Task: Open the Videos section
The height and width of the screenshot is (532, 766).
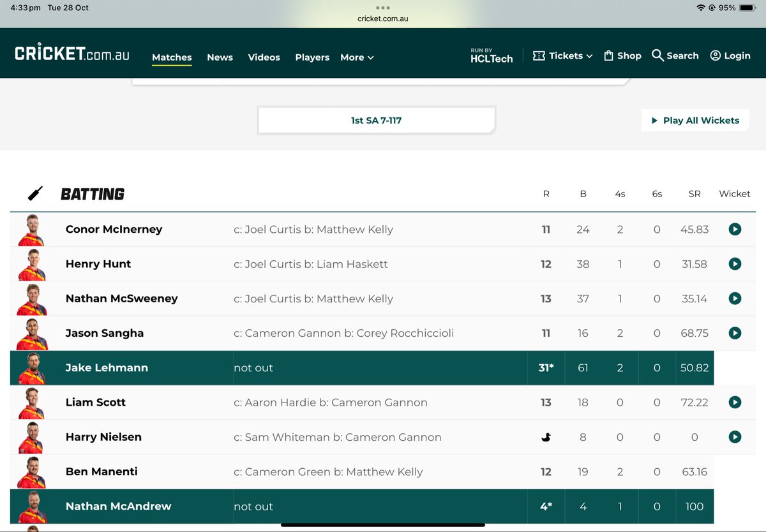Action: coord(264,57)
